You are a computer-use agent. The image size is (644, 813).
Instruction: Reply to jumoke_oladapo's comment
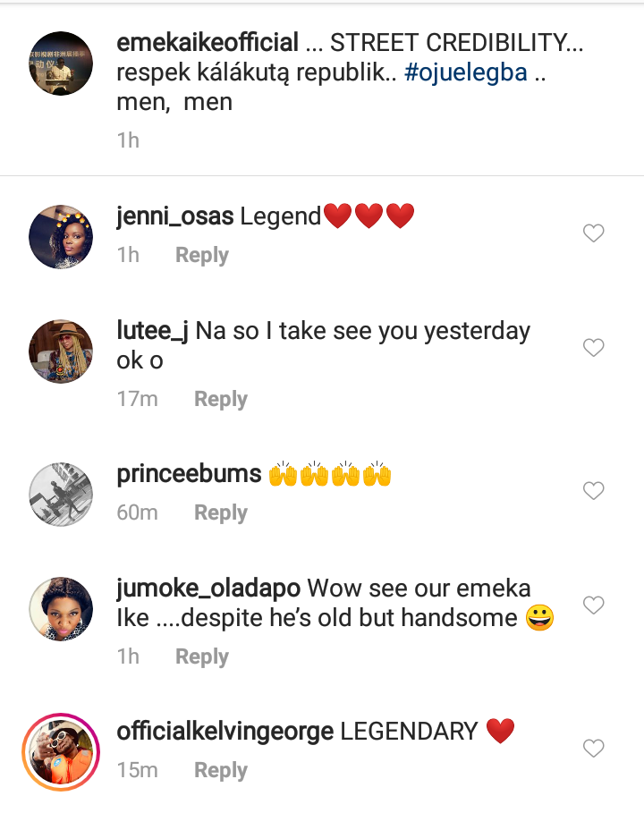pyautogui.click(x=202, y=656)
